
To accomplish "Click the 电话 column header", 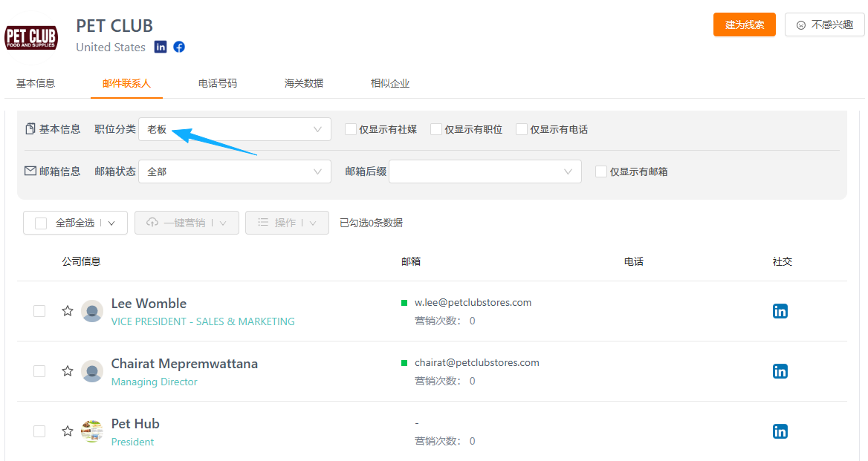I will click(634, 261).
